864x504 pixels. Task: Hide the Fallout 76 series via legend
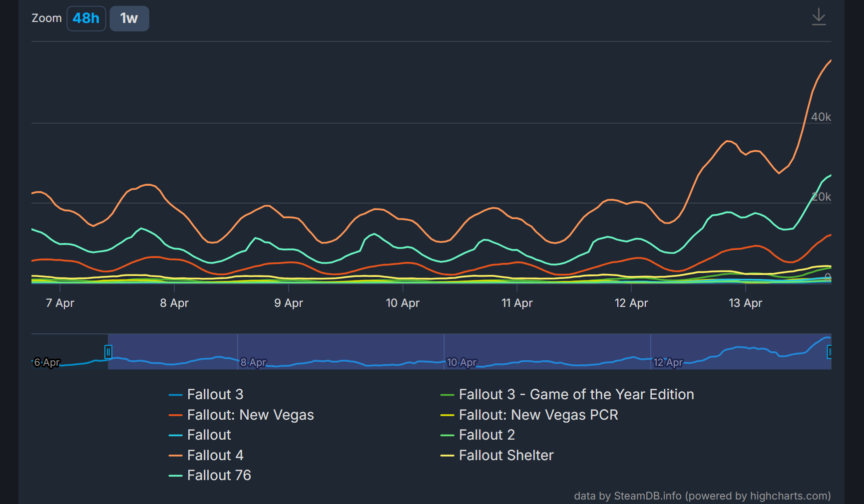tap(210, 475)
